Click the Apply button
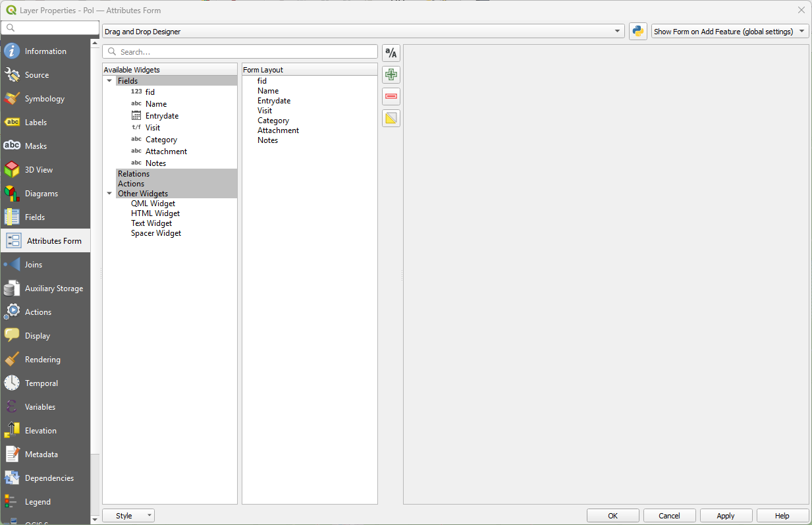This screenshot has height=525, width=812. pos(726,516)
